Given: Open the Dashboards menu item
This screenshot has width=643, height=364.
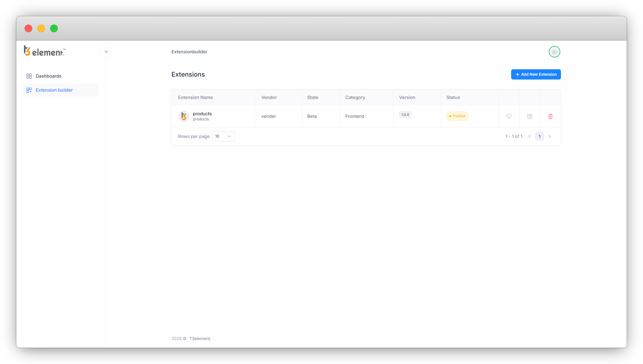Looking at the screenshot, I should point(61,76).
